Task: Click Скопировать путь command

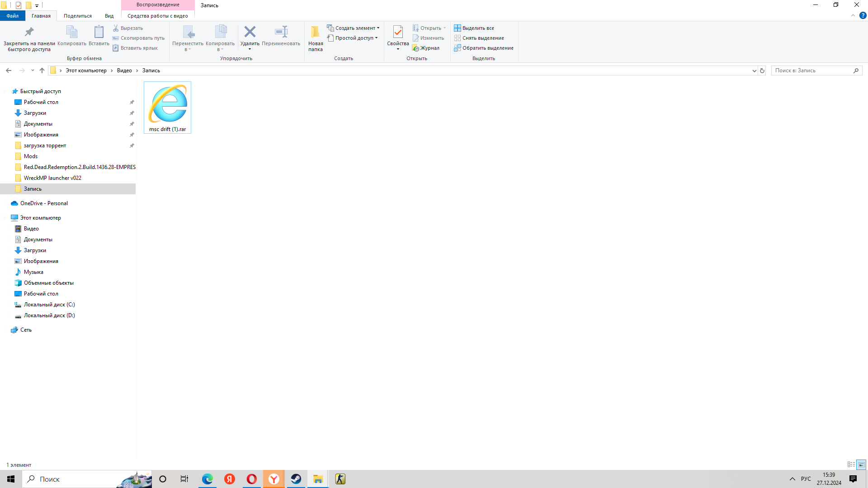Action: point(138,38)
